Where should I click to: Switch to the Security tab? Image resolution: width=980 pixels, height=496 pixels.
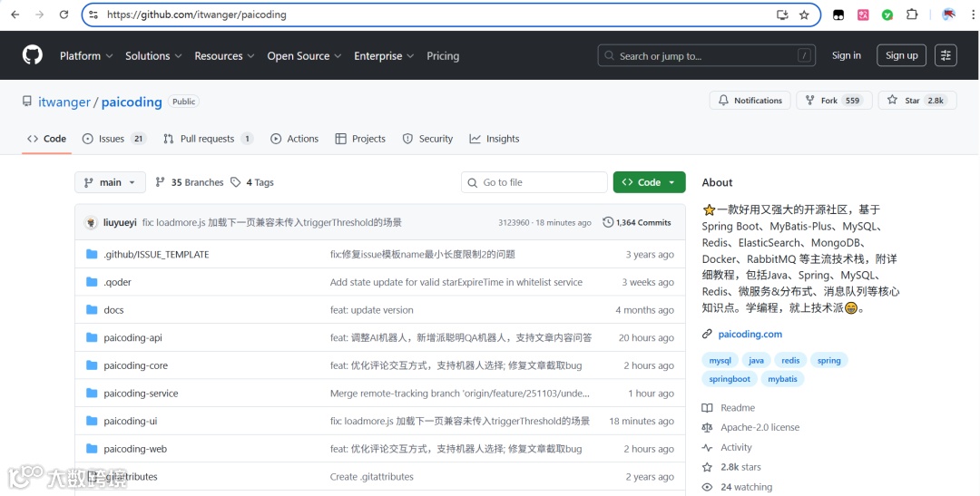[427, 139]
